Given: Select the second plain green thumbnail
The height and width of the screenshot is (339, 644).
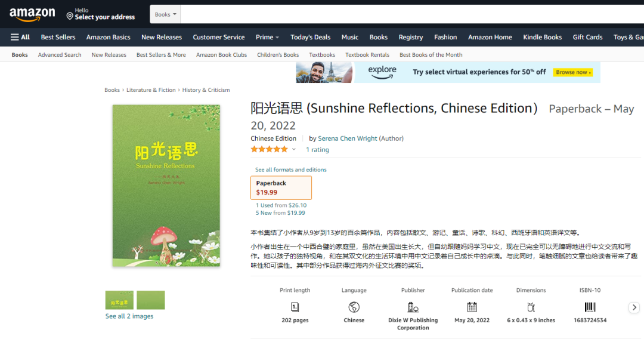Looking at the screenshot, I should pos(151,300).
